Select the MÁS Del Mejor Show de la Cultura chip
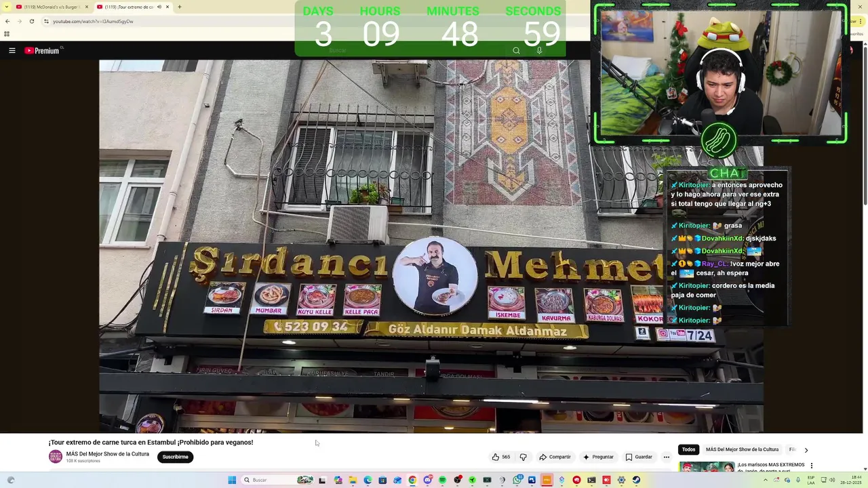The height and width of the screenshot is (488, 868). [x=742, y=449]
